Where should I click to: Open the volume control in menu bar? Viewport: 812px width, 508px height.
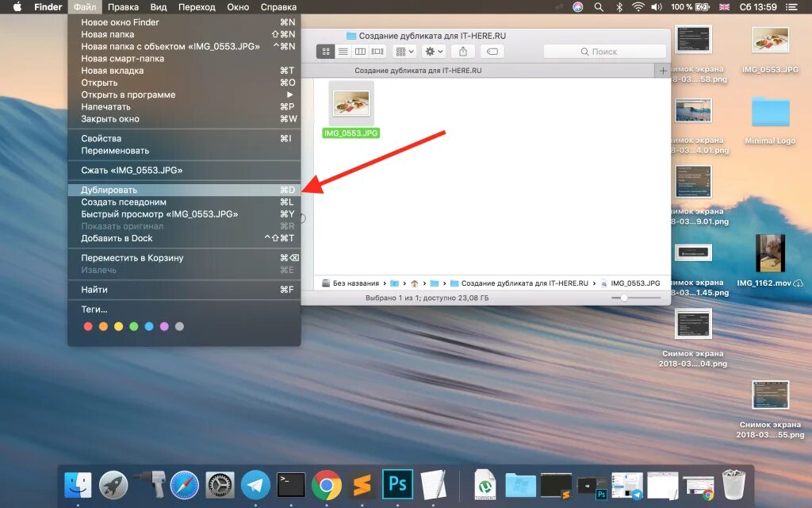pyautogui.click(x=657, y=7)
